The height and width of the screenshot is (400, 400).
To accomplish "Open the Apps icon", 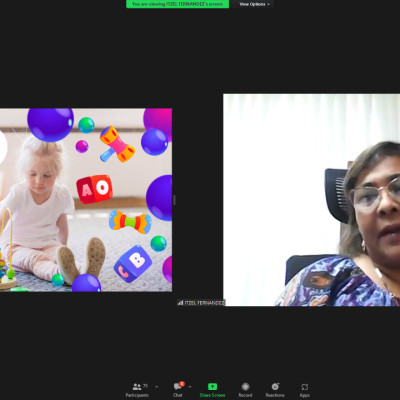I will [305, 387].
